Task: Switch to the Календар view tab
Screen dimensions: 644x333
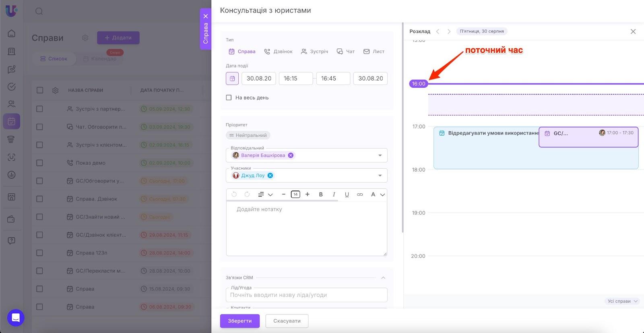Action: click(100, 59)
